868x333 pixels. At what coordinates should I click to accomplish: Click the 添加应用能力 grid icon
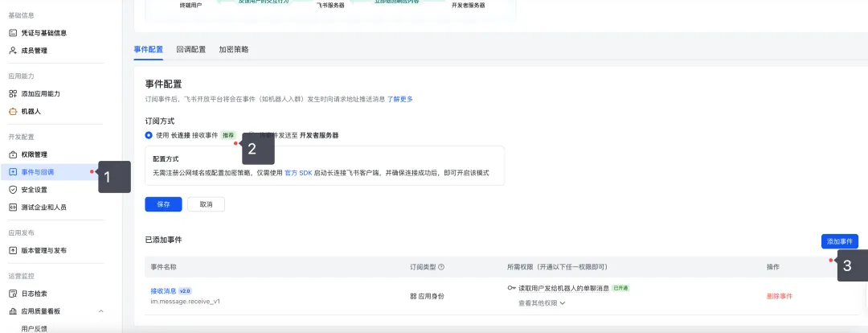tap(13, 93)
